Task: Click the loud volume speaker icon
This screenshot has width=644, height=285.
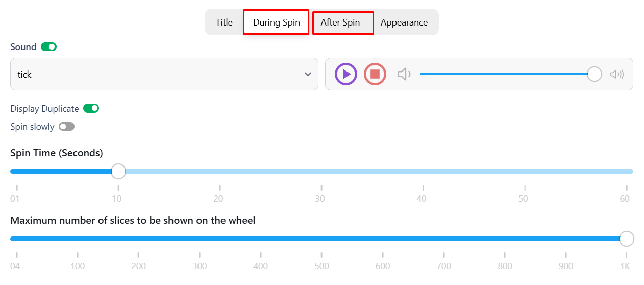Action: pyautogui.click(x=617, y=74)
